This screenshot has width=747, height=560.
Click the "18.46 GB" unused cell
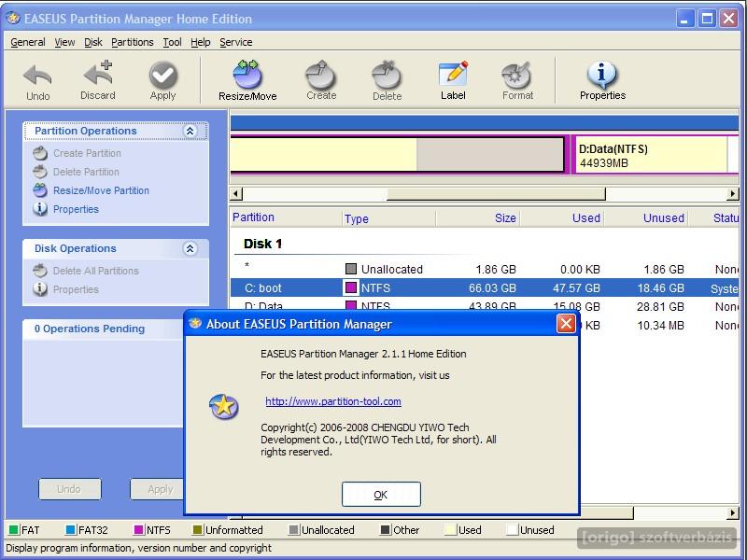click(x=661, y=288)
